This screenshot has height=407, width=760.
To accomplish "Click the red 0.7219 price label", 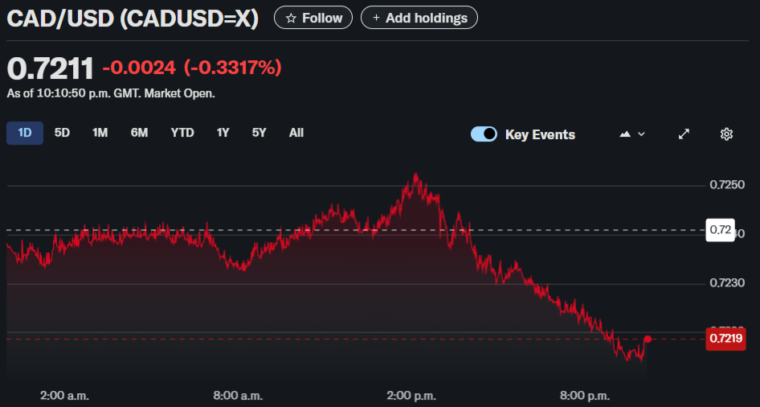I will click(x=724, y=339).
